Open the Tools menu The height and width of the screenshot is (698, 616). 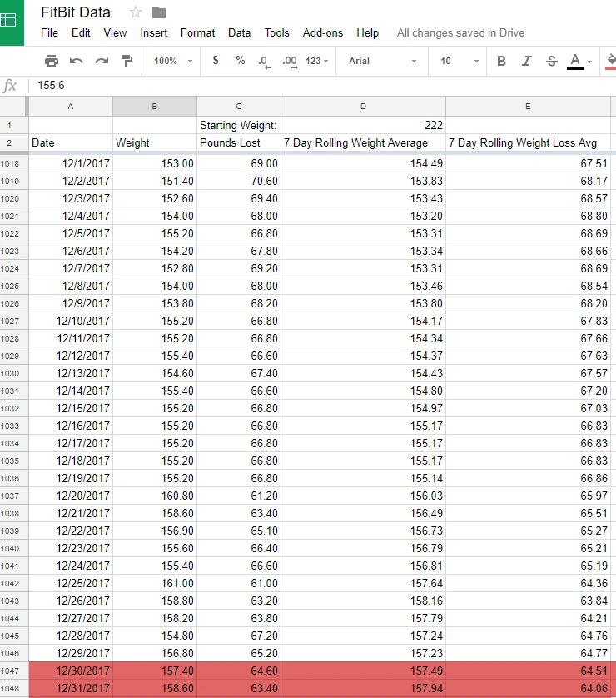point(276,33)
